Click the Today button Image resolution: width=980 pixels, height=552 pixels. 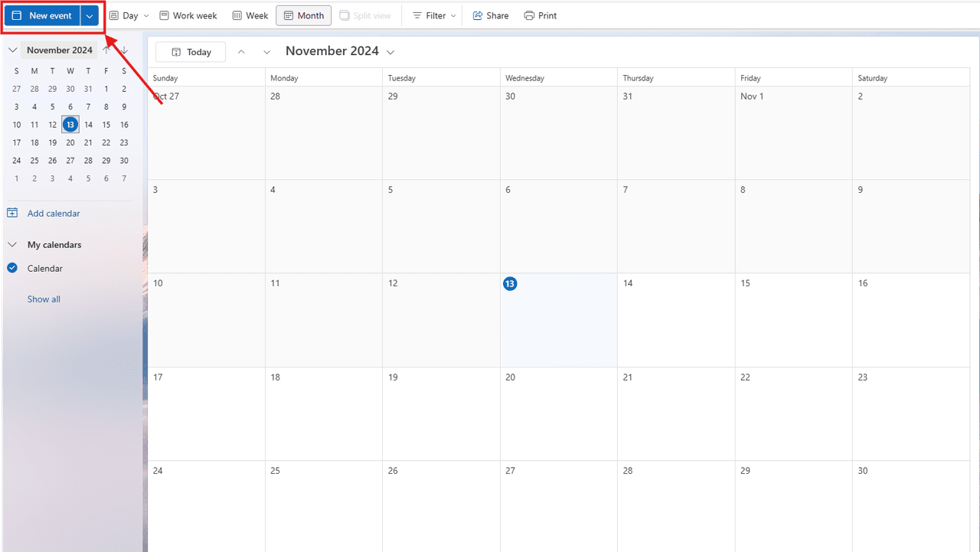190,51
